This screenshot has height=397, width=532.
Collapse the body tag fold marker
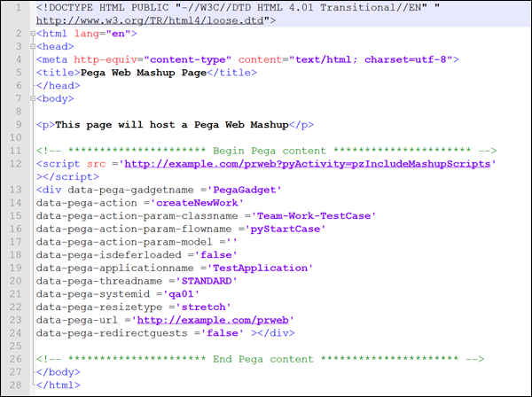(x=33, y=98)
